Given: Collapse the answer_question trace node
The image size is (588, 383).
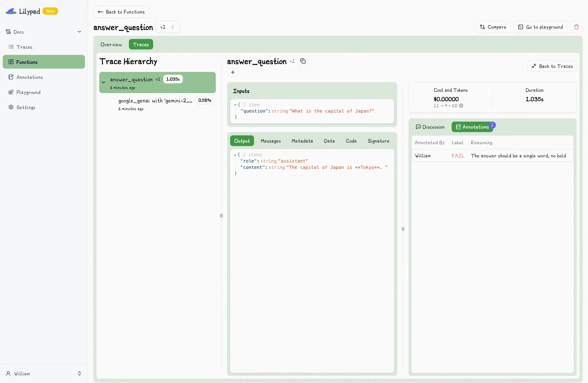Looking at the screenshot, I should coord(103,82).
